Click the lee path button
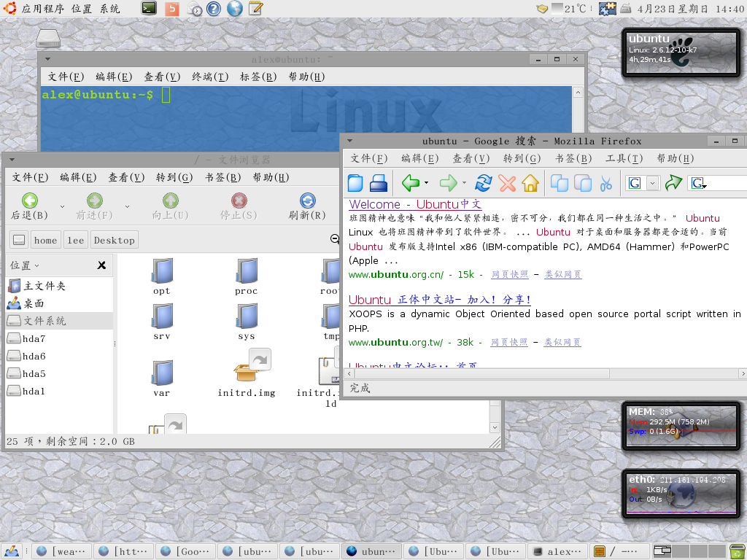Viewport: 747px width, 560px height. click(x=76, y=240)
